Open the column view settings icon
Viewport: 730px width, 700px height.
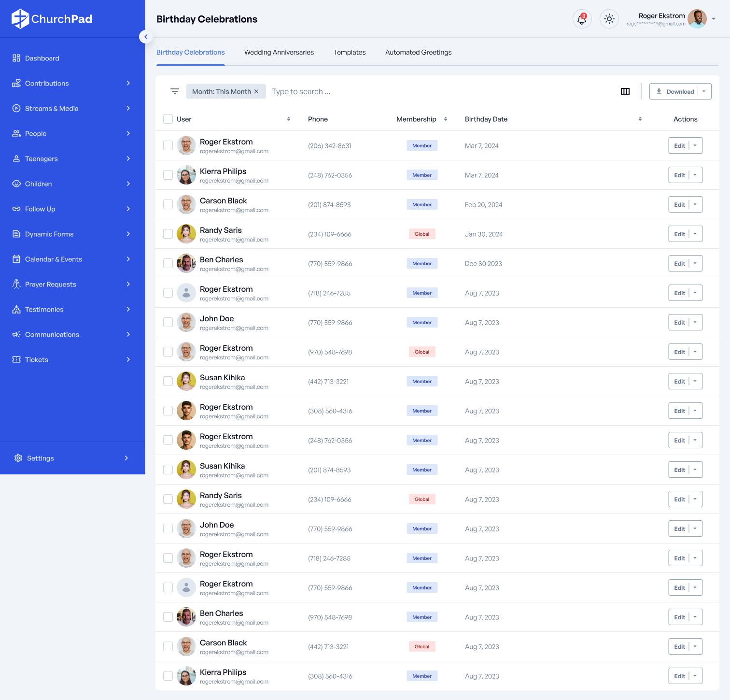(x=625, y=91)
